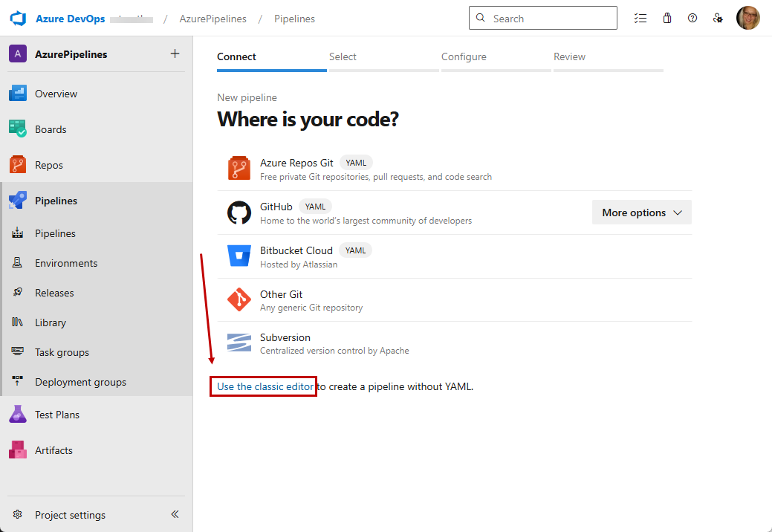The width and height of the screenshot is (772, 532).
Task: Choose Other Git as the code source
Action: 455,299
